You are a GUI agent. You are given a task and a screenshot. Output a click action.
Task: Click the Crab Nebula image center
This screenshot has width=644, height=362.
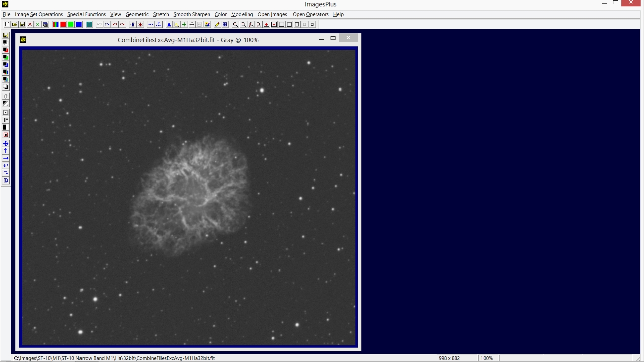(191, 195)
